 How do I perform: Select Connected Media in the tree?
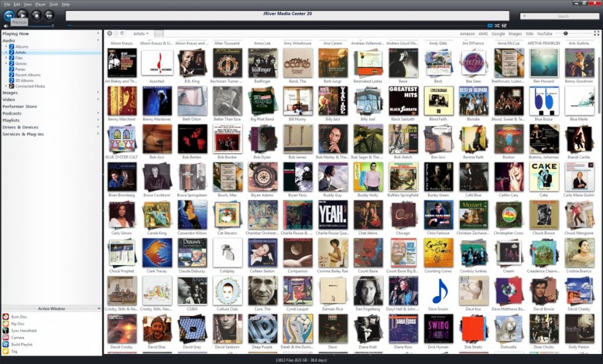[x=30, y=86]
